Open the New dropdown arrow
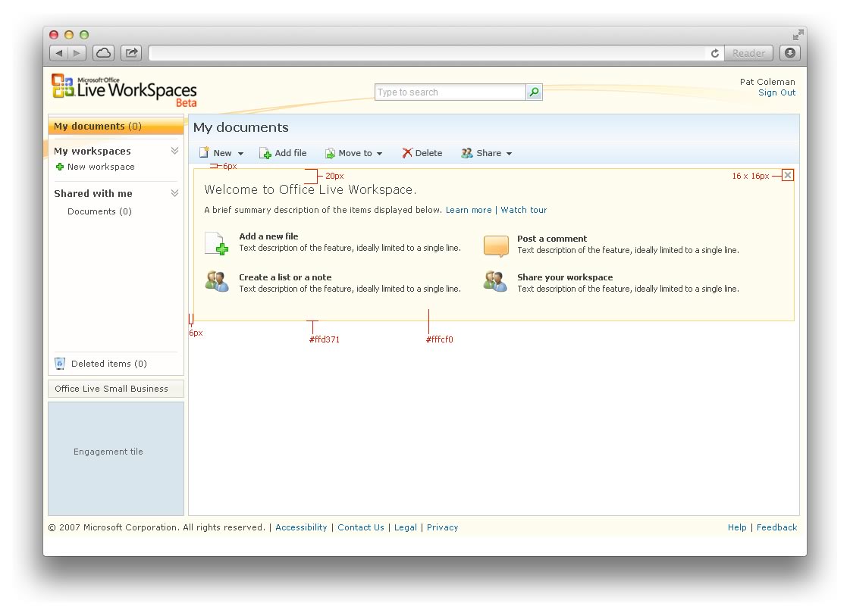 [240, 153]
